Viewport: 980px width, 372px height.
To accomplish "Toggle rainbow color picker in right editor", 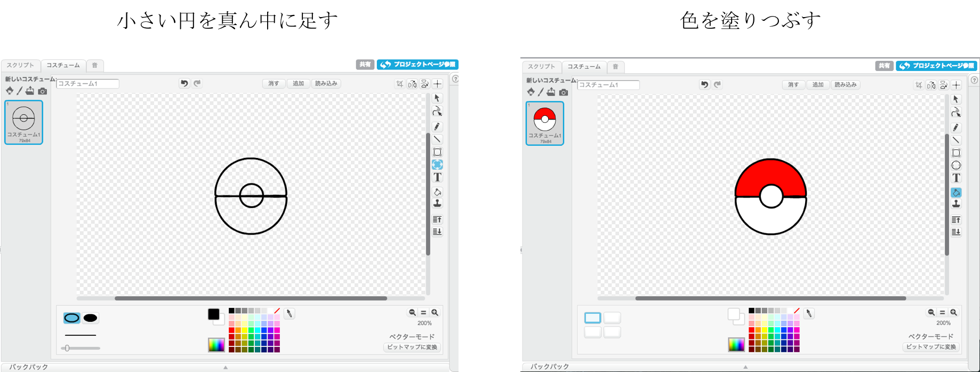I will [736, 345].
